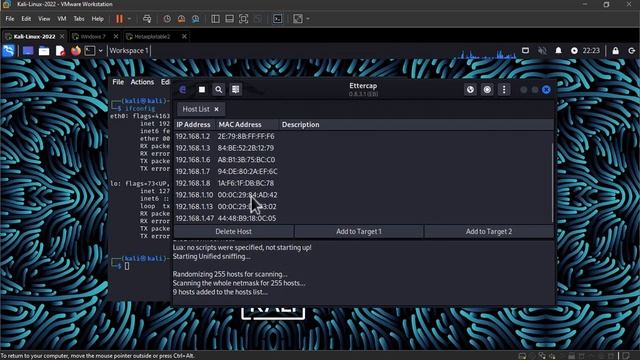
Task: Click the stretch guest display icon
Action: (298, 19)
